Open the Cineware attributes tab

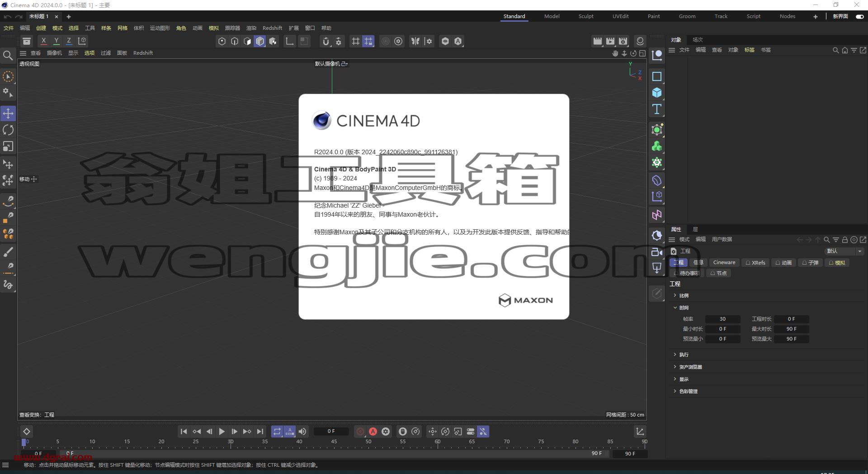point(724,262)
